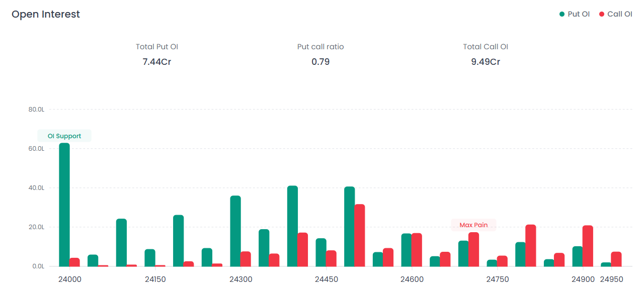Click the Open Interest chart title
The image size is (644, 296).
click(46, 14)
